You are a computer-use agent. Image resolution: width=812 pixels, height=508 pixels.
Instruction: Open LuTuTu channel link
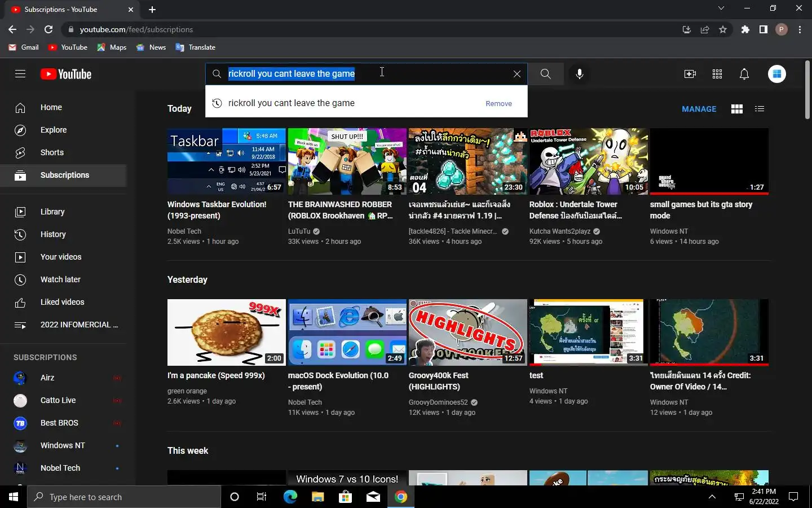click(x=299, y=231)
